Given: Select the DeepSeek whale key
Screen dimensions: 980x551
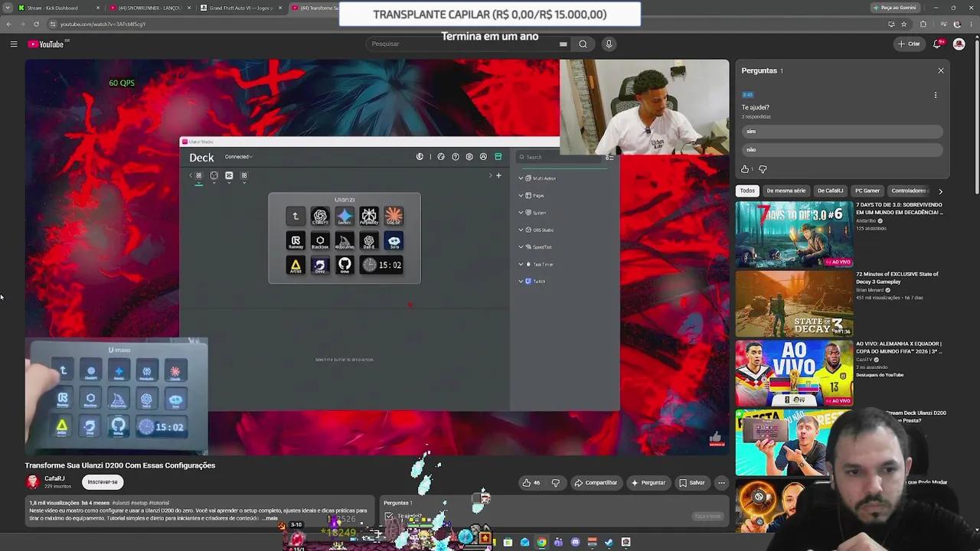Looking at the screenshot, I should pyautogui.click(x=320, y=266).
